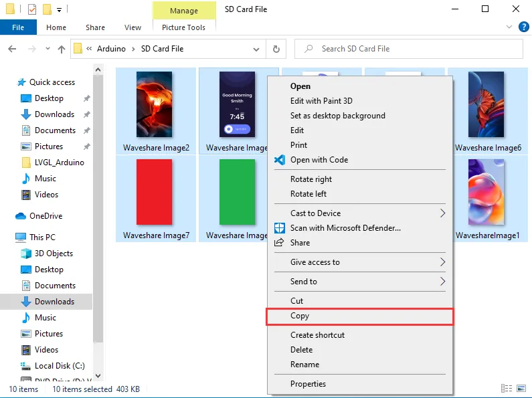Switch to large thumbnails view icon

tap(521, 389)
